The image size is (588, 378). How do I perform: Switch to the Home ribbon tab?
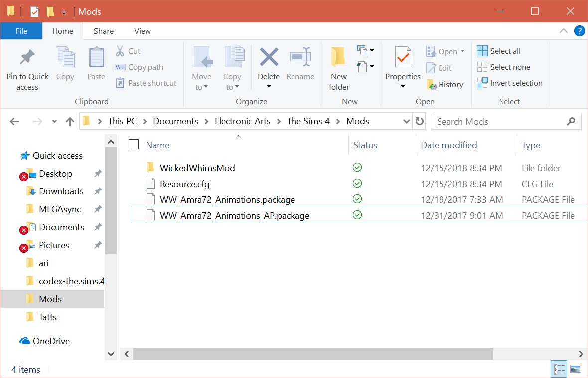pos(63,31)
